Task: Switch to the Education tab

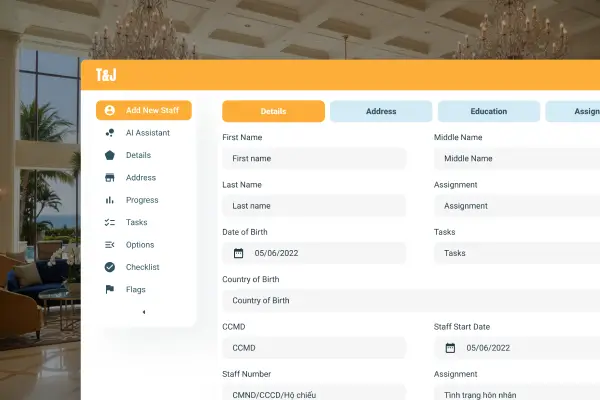Action: 489,111
